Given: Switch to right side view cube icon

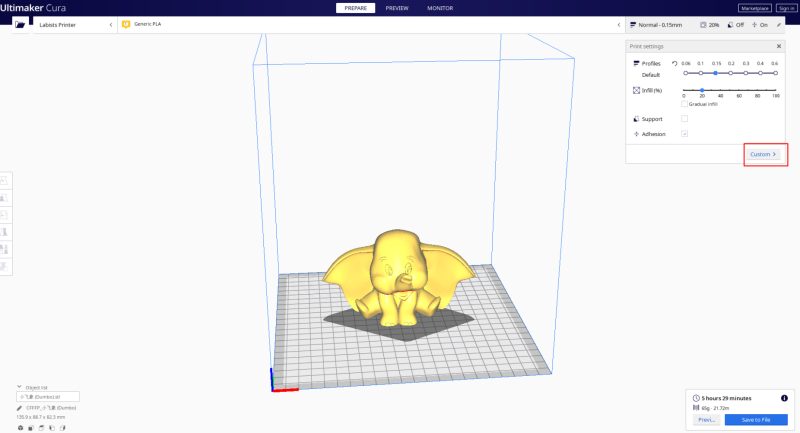Looking at the screenshot, I should pos(62,428).
